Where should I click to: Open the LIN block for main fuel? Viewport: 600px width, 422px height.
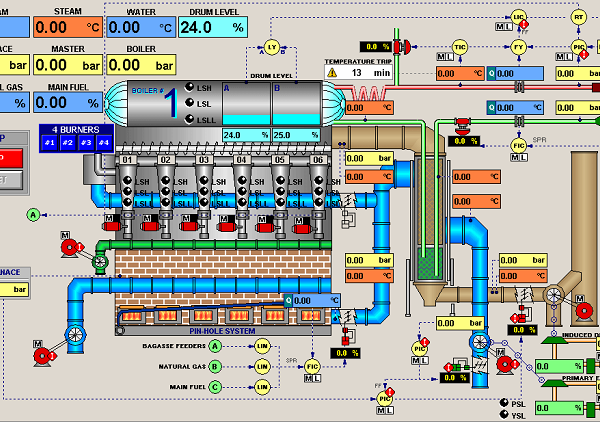[x=262, y=387]
